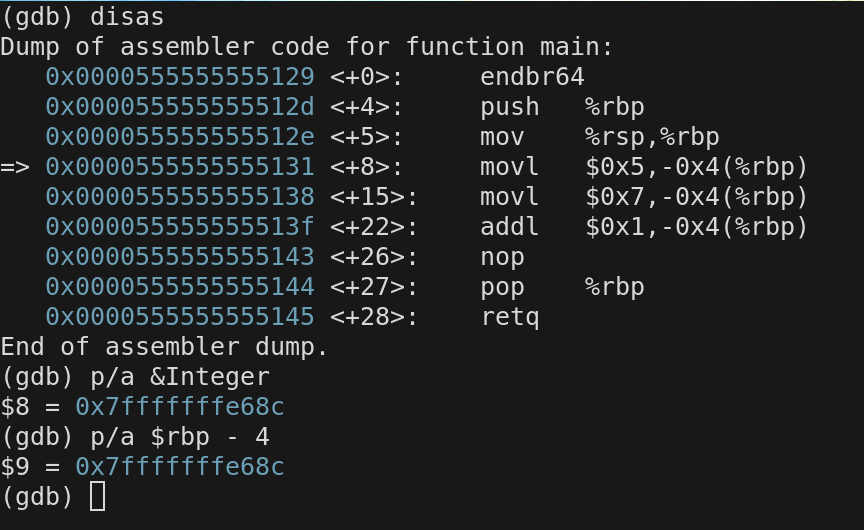Click the gdb prompt cursor block
Image resolution: width=864 pixels, height=530 pixels.
(x=97, y=496)
